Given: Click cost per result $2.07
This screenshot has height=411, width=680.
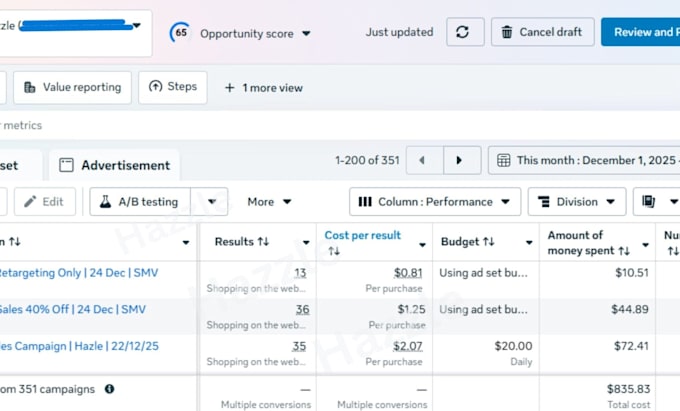Looking at the screenshot, I should tap(408, 346).
